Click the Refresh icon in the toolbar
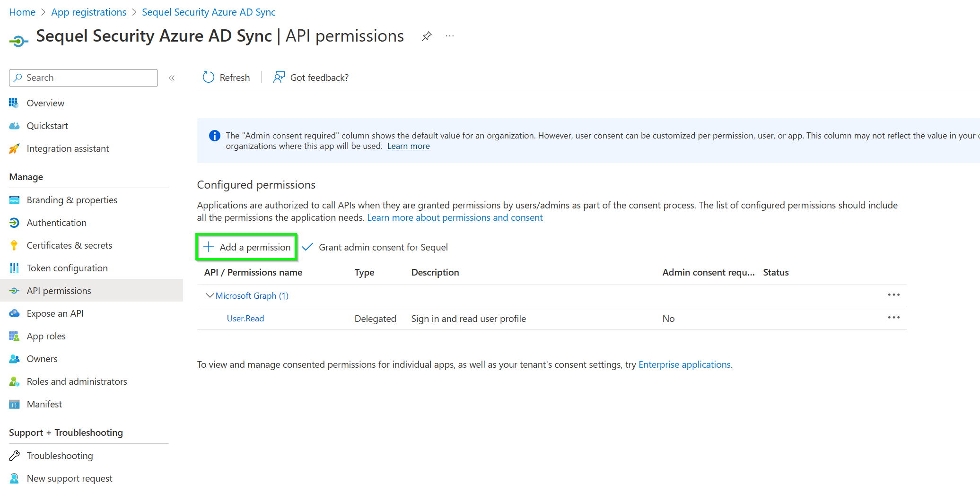Viewport: 980px width, 501px height. (209, 77)
